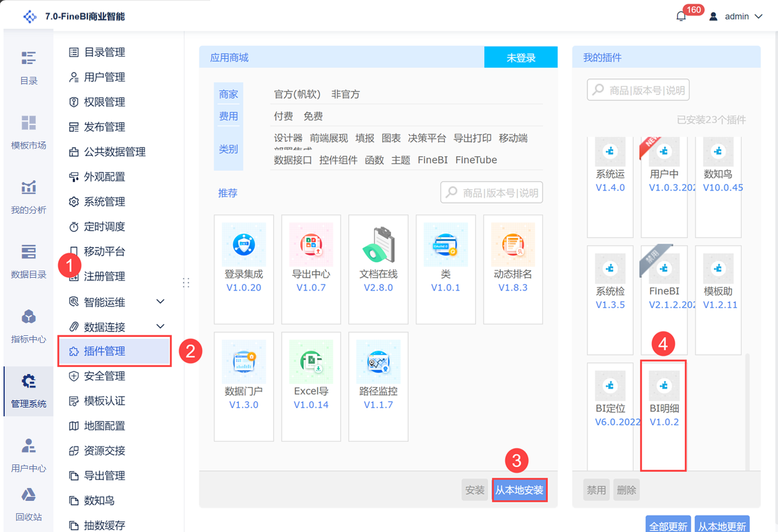Select installed plugin BI定位 V6.0
This screenshot has width=778, height=532.
point(610,416)
